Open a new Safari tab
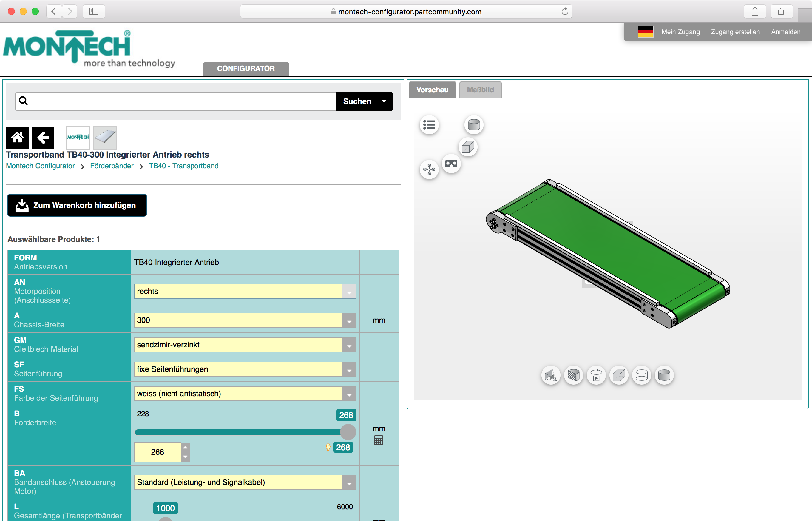Viewport: 812px width, 521px height. [805, 16]
